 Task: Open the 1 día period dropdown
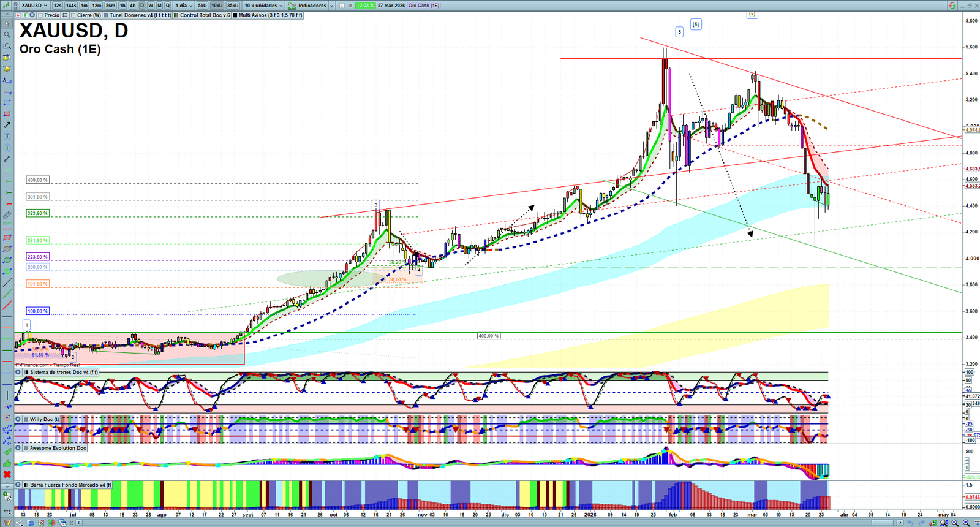[184, 6]
